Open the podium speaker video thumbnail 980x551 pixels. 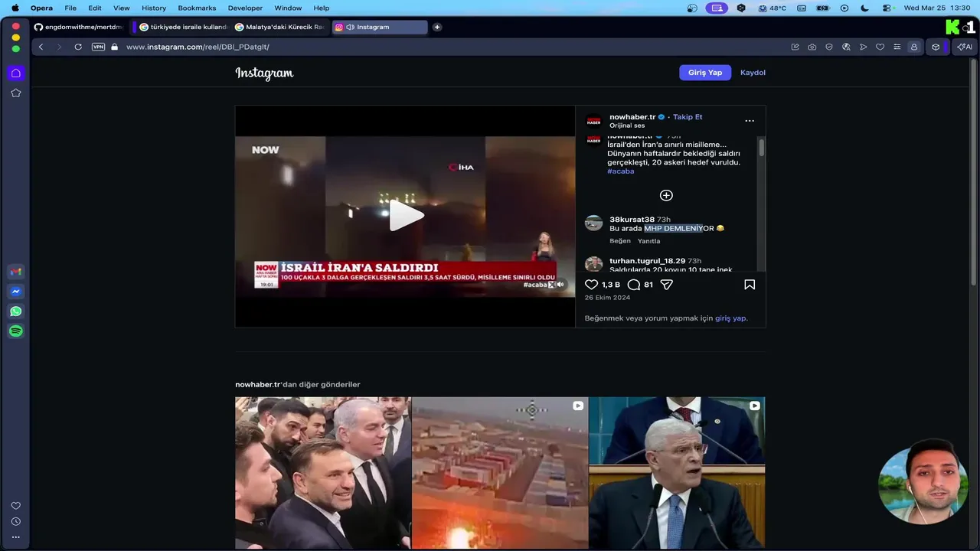(x=677, y=472)
